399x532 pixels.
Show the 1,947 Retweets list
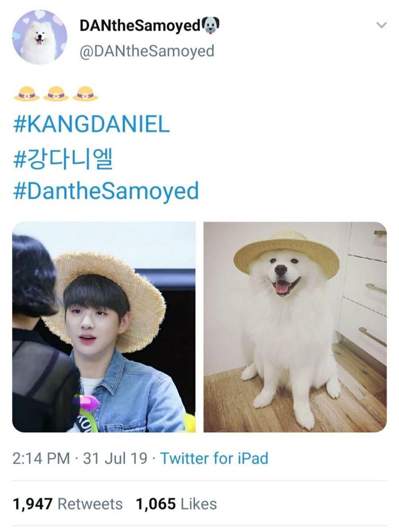67,504
